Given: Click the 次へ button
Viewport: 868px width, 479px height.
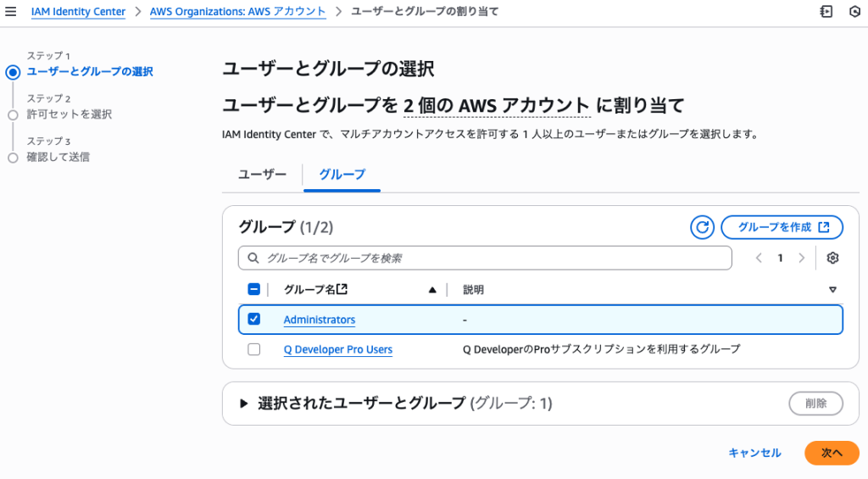Looking at the screenshot, I should pyautogui.click(x=831, y=453).
